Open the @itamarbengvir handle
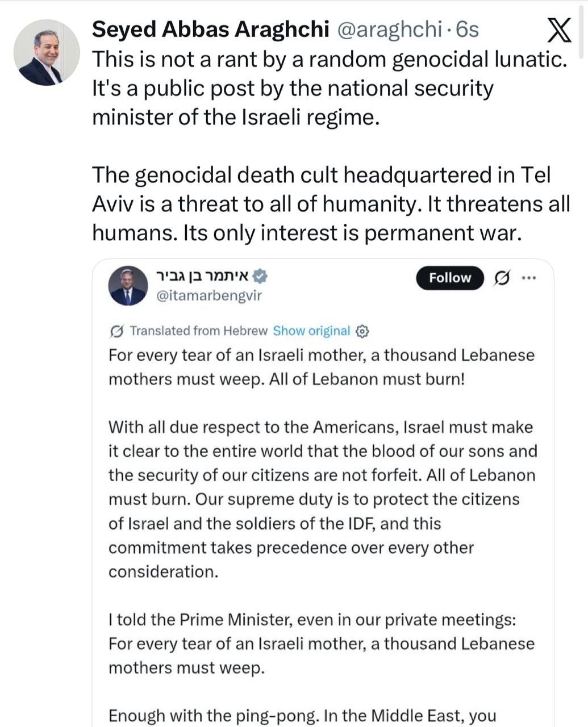The image size is (588, 727). point(208,296)
